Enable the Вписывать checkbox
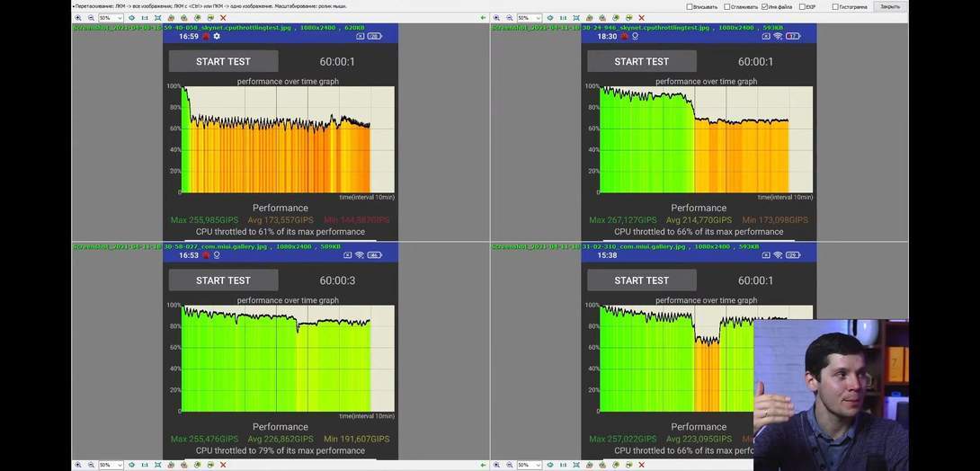Image resolution: width=980 pixels, height=471 pixels. point(690,6)
